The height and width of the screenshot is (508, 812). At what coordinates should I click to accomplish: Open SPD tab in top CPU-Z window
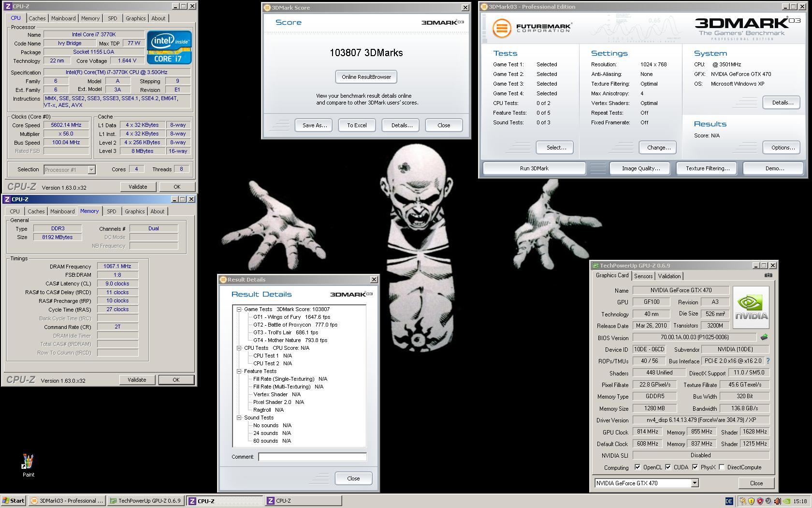[112, 18]
